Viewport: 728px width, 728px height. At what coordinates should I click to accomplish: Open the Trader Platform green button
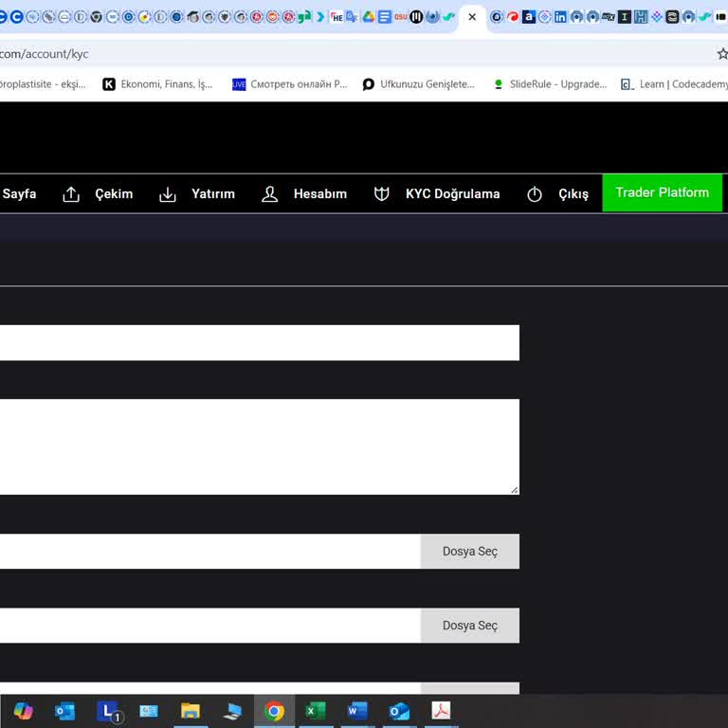(x=662, y=192)
